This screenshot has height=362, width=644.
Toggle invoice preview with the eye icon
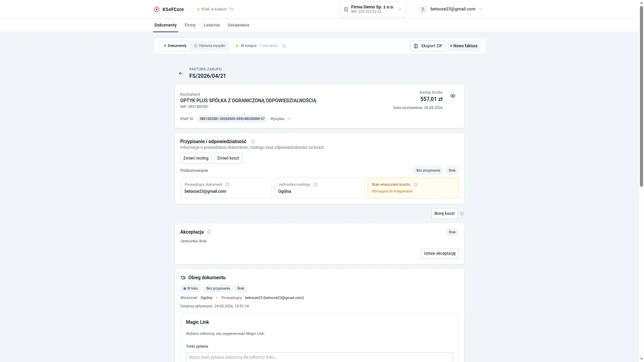pos(453,96)
